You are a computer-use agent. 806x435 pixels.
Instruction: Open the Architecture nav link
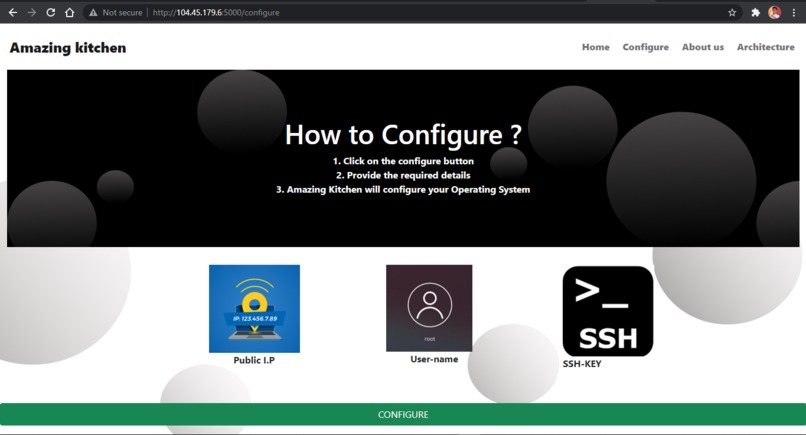click(765, 47)
